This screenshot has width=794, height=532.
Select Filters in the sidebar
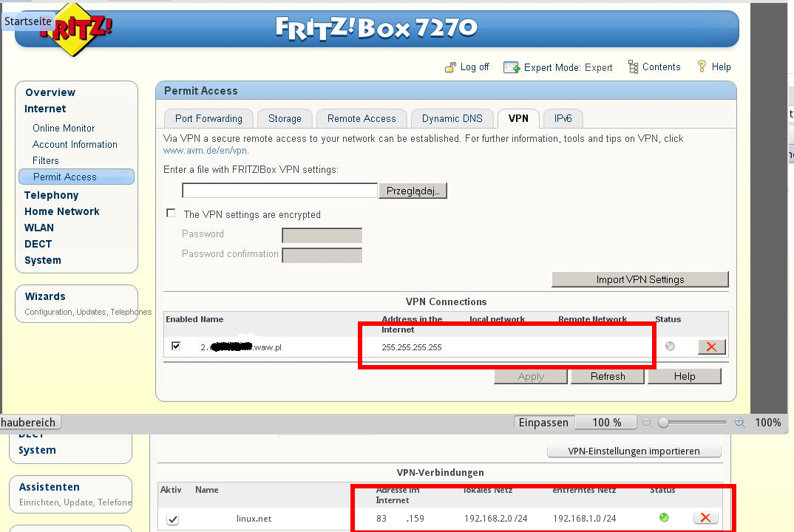pos(46,160)
